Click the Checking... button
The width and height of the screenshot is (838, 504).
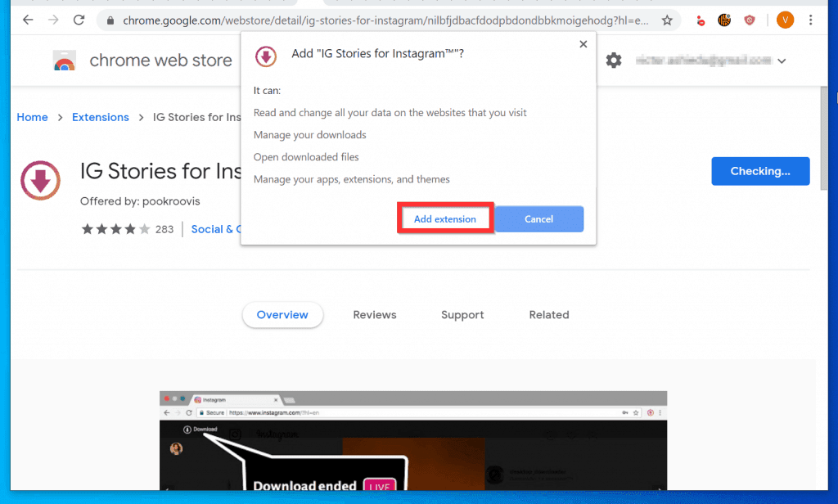[760, 171]
